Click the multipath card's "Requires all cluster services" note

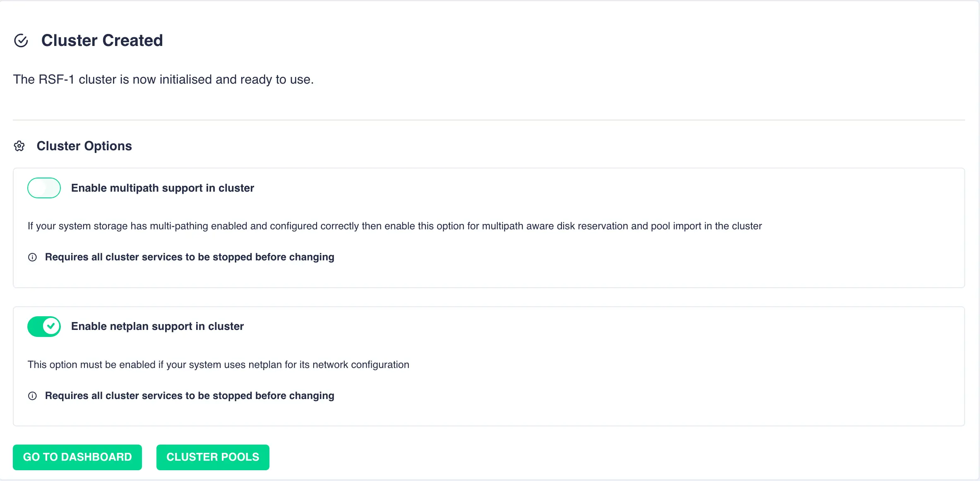[x=190, y=257]
